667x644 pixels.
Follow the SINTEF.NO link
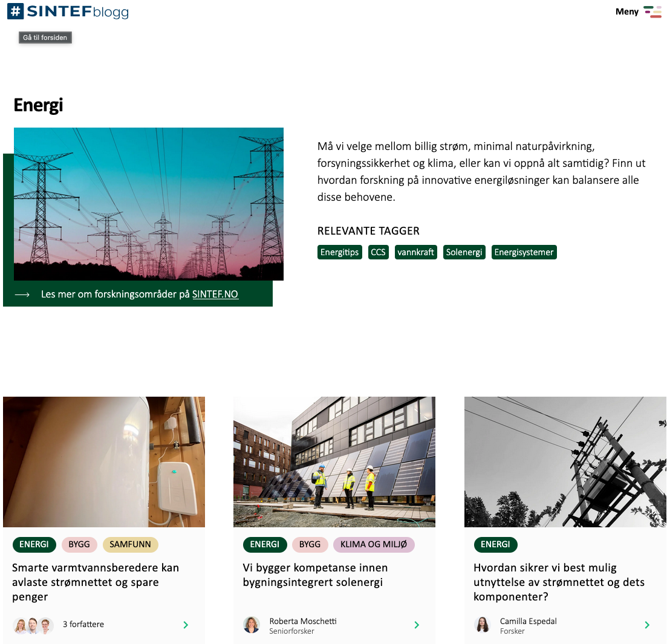click(x=215, y=294)
